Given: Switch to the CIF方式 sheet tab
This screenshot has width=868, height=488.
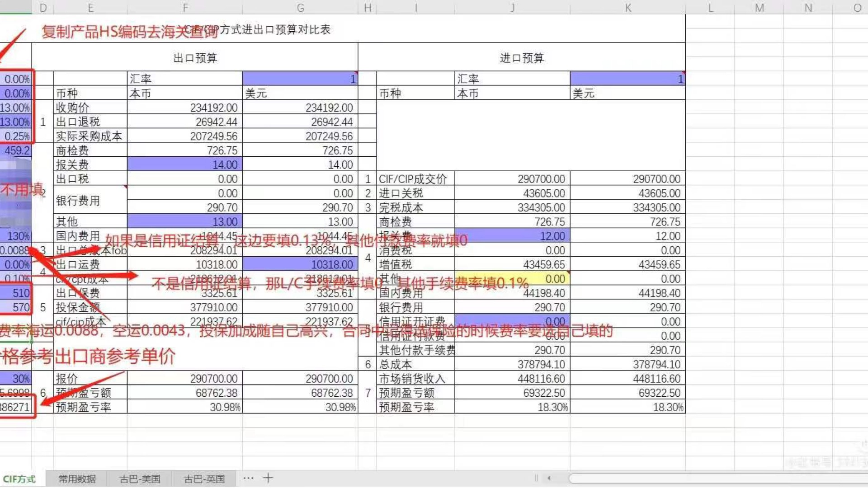Looking at the screenshot, I should click(x=19, y=479).
